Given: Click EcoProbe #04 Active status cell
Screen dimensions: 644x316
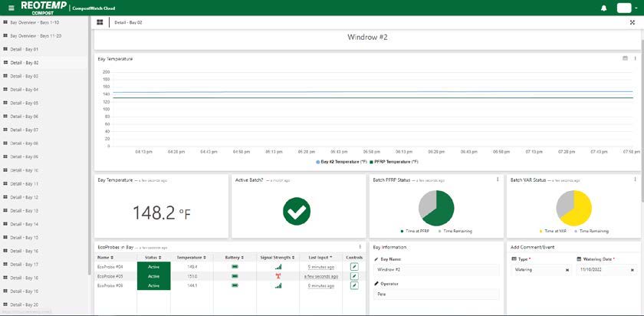Looking at the screenshot, I should [x=153, y=267].
